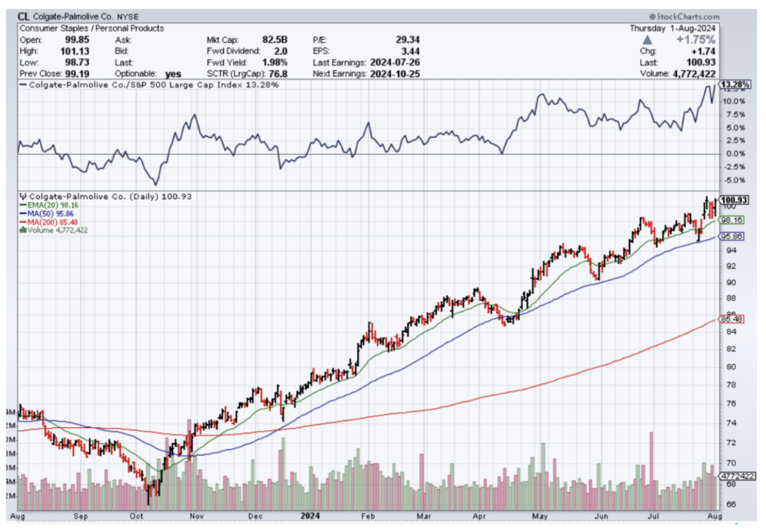This screenshot has height=532, width=766.
Task: Click the Feb label on time axis
Action: click(x=367, y=516)
